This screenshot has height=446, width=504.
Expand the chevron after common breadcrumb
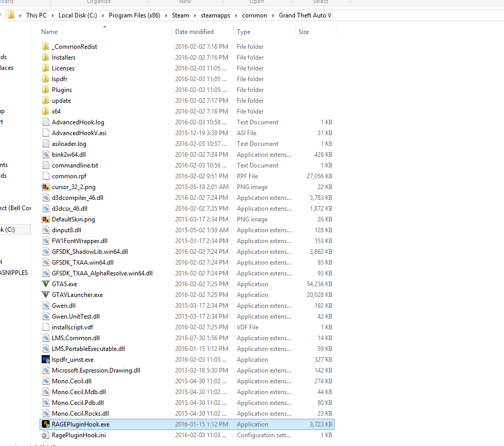click(273, 15)
